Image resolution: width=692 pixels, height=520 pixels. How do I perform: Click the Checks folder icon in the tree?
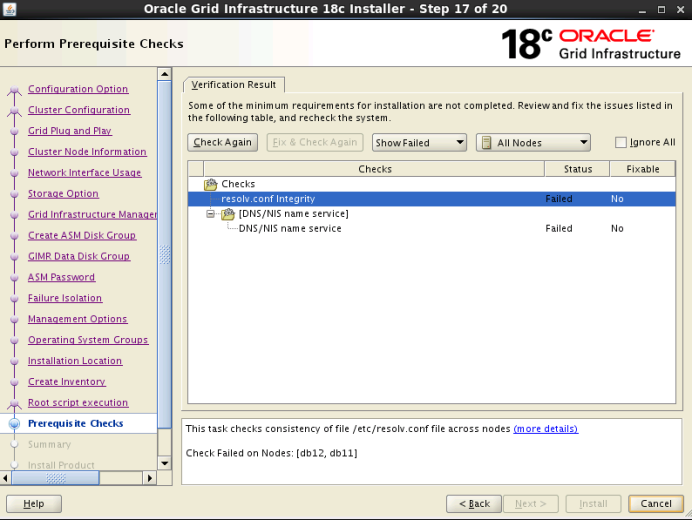pos(211,184)
